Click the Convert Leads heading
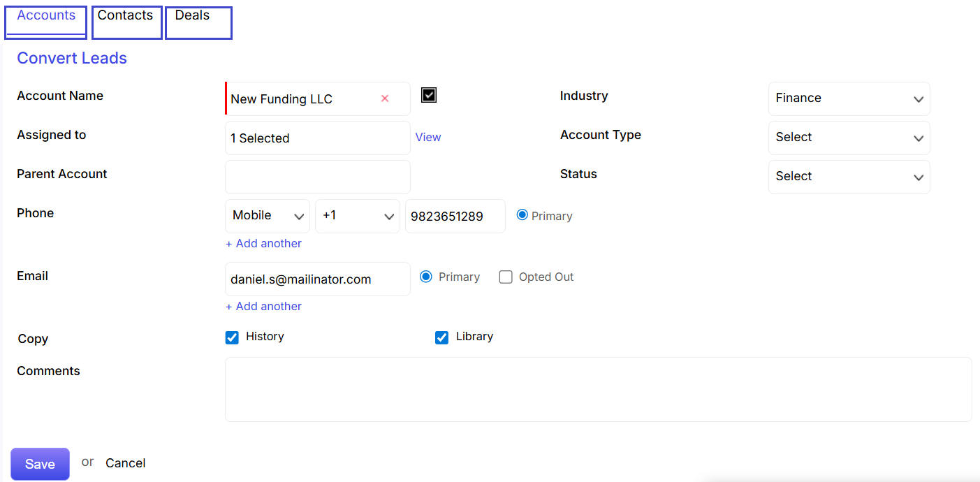980x482 pixels. pos(72,58)
